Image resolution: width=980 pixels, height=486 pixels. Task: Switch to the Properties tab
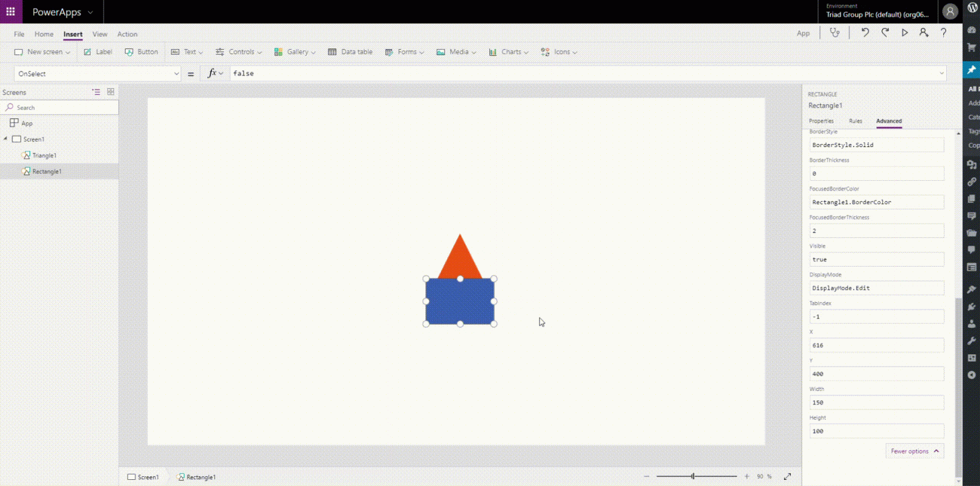point(821,121)
